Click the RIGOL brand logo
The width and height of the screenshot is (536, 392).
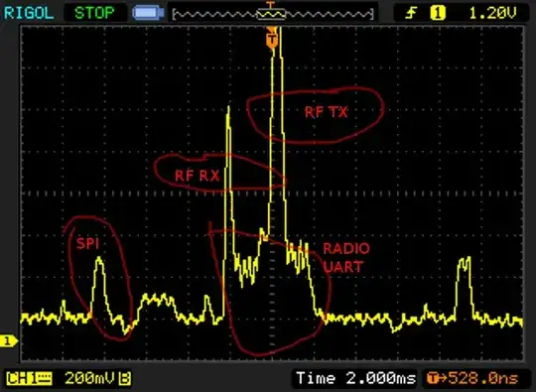pyautogui.click(x=29, y=13)
